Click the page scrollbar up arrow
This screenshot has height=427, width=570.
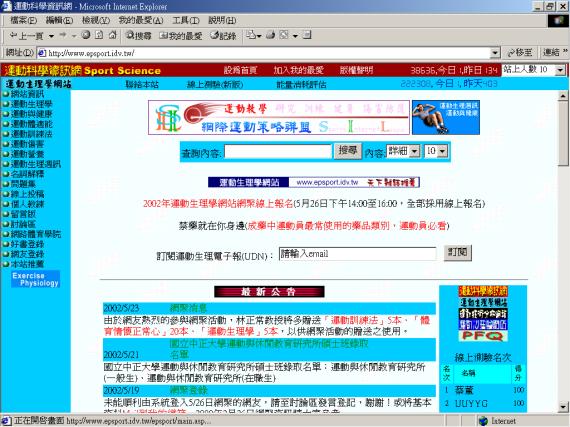click(x=563, y=96)
